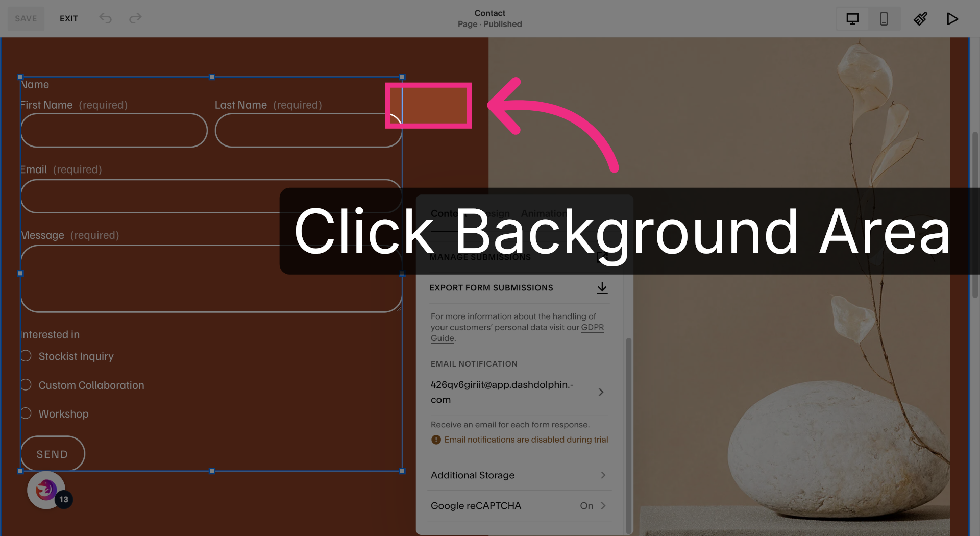Click the badge avatar with 13

click(46, 490)
